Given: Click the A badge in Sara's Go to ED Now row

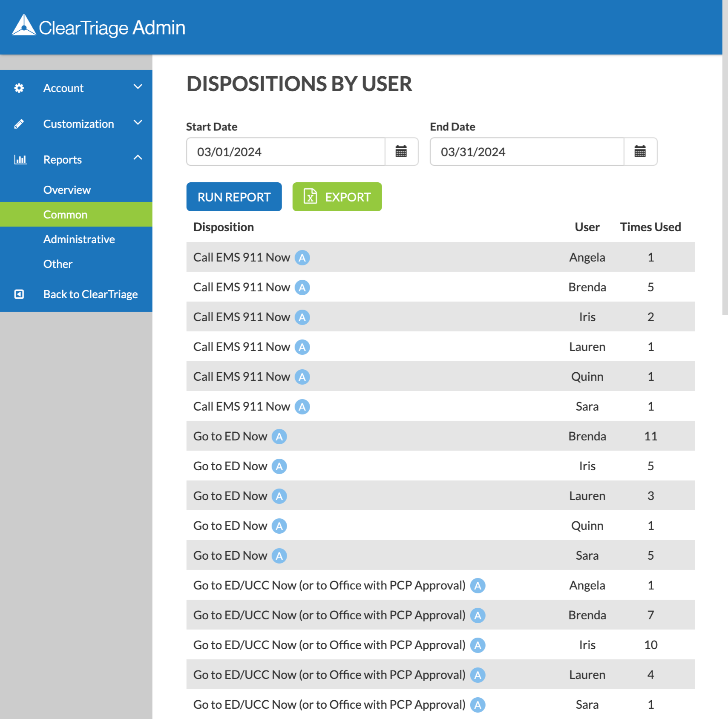Looking at the screenshot, I should pos(279,556).
